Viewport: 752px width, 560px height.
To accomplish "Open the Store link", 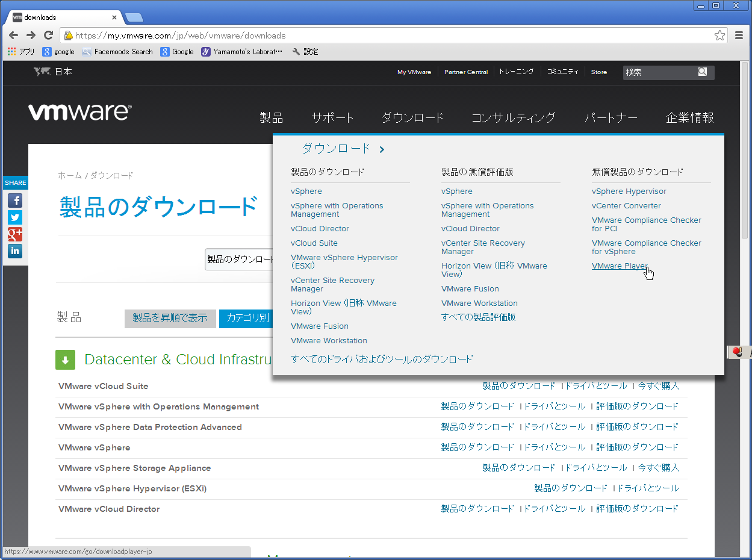I will tap(599, 72).
